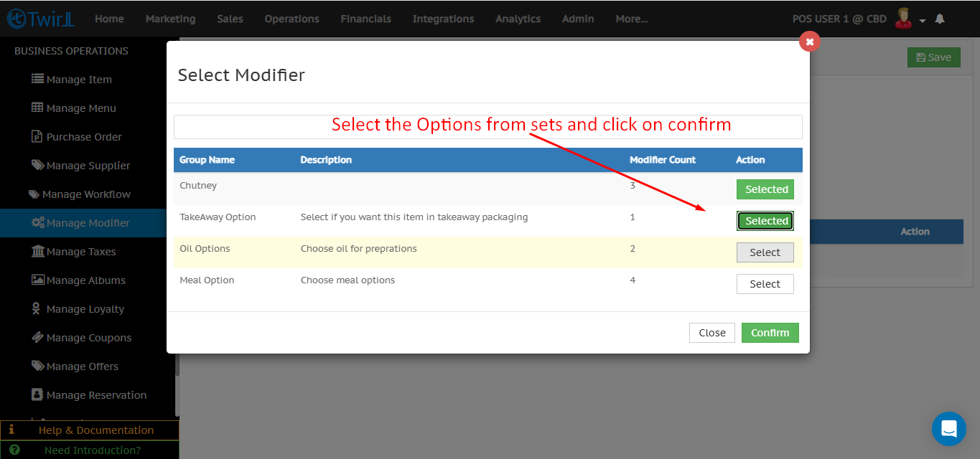The width and height of the screenshot is (980, 459).
Task: Click the Close button in the modal
Action: pyautogui.click(x=711, y=333)
